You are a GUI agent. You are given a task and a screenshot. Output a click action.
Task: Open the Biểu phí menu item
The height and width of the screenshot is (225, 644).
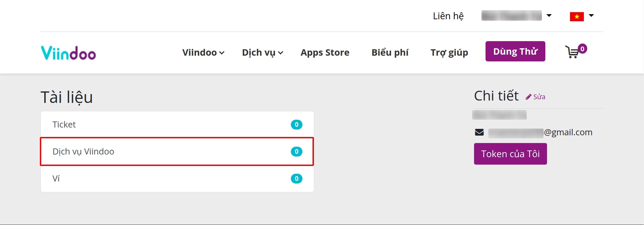pos(390,53)
